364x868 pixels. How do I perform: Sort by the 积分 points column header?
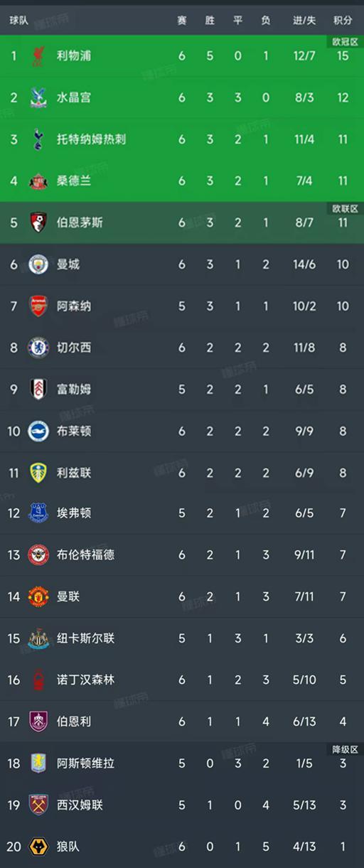343,21
